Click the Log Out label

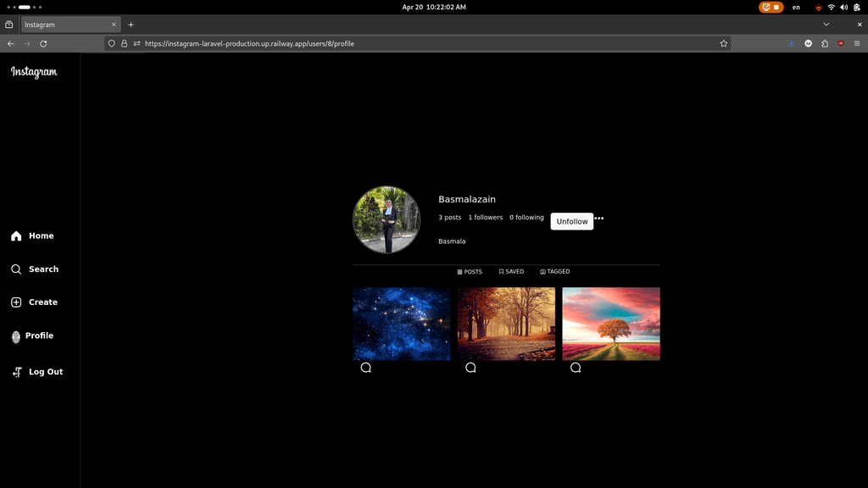click(x=46, y=373)
